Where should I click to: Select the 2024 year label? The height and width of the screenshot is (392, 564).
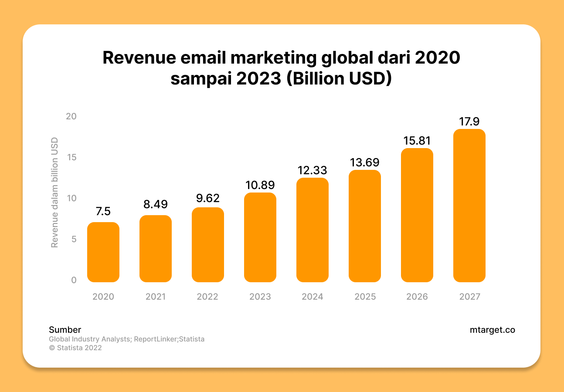click(x=312, y=297)
